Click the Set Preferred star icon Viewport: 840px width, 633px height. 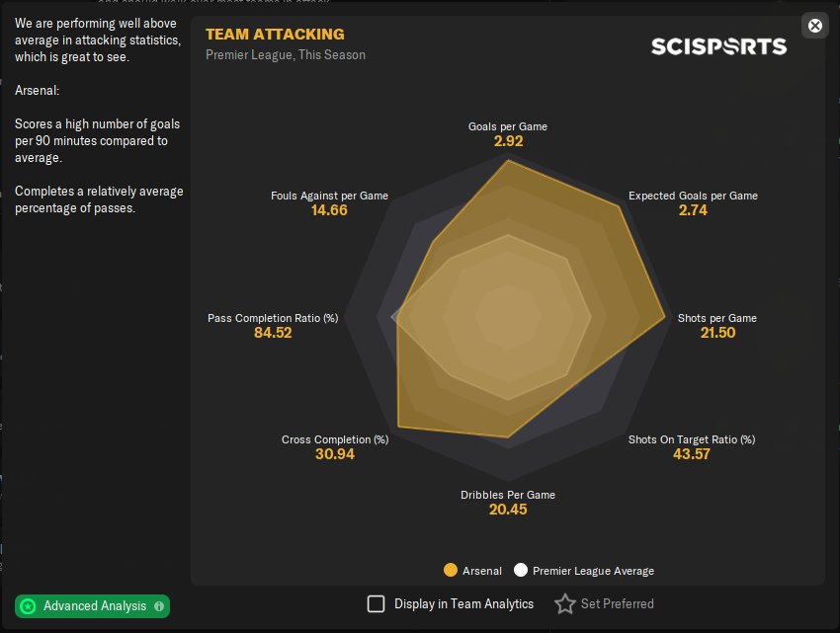click(564, 603)
